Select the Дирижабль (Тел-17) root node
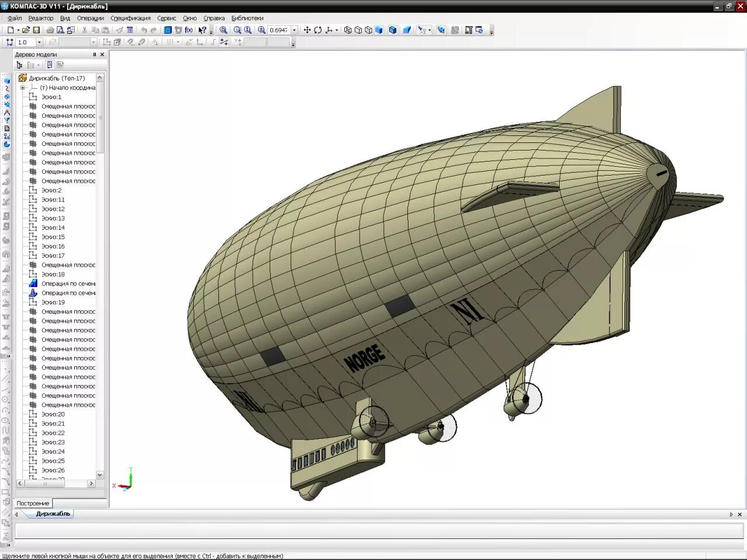The height and width of the screenshot is (560, 747). 57,78
